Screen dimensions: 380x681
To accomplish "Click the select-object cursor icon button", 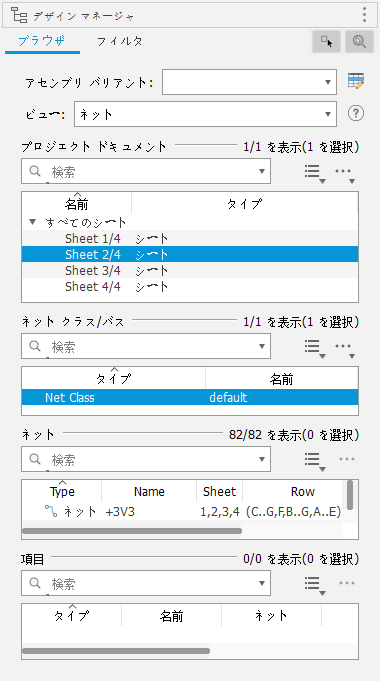I will point(326,41).
